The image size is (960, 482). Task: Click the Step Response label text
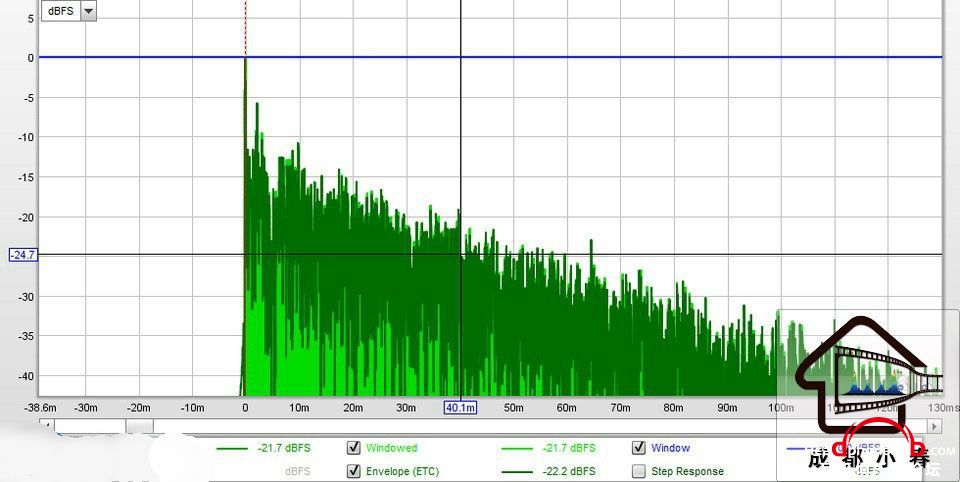[687, 472]
